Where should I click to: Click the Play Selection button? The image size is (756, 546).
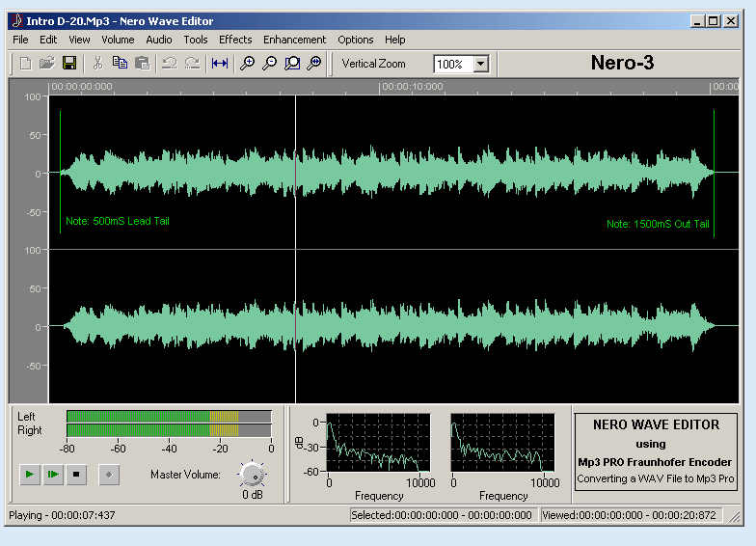click(x=53, y=475)
